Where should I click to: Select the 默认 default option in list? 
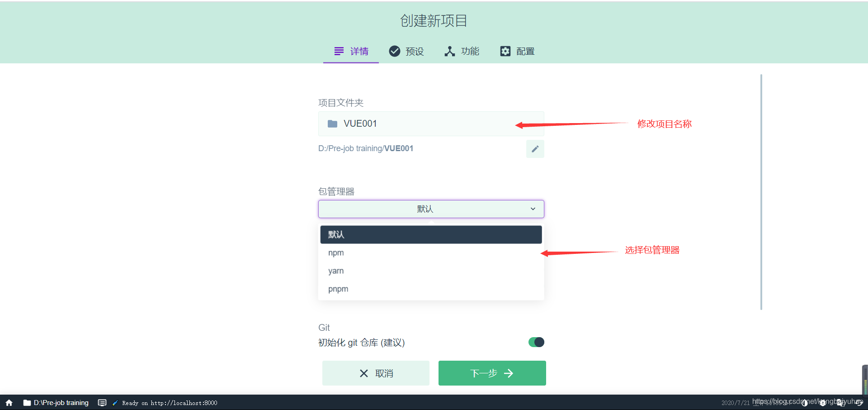coord(431,234)
